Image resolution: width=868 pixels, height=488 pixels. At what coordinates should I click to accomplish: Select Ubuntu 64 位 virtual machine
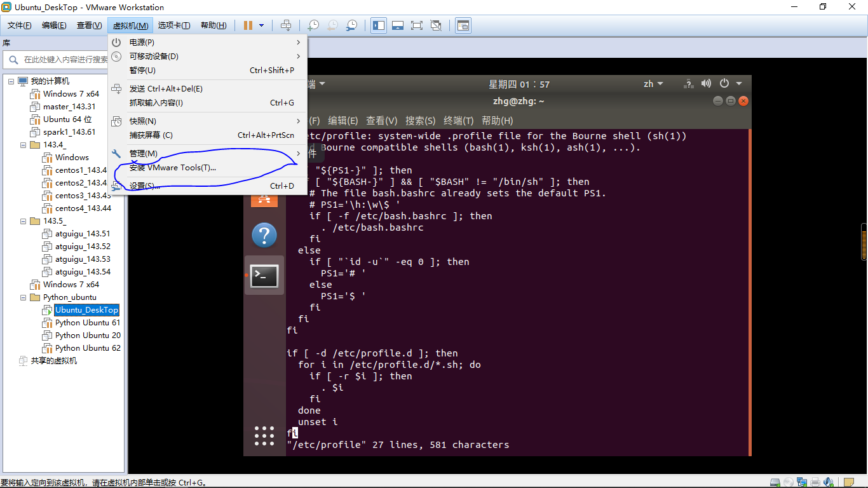click(67, 119)
